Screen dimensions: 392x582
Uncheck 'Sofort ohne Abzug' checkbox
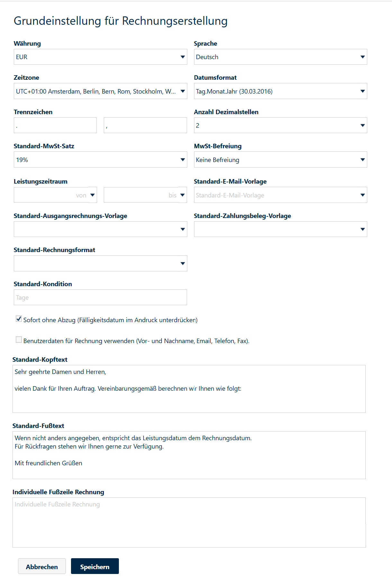tap(19, 319)
